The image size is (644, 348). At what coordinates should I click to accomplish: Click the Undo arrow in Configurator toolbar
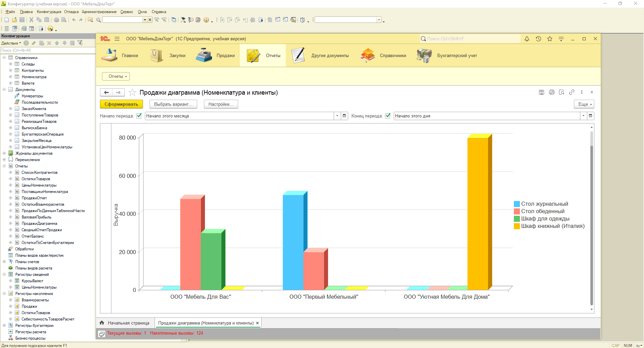point(73,20)
